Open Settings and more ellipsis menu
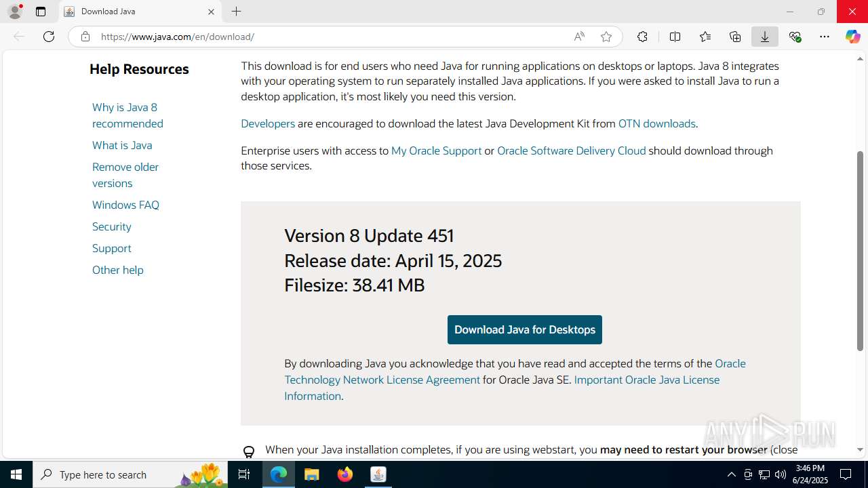 coord(825,37)
